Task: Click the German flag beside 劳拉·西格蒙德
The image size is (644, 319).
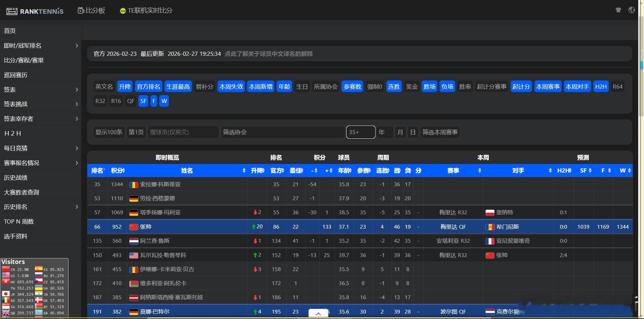Action: 134,199
